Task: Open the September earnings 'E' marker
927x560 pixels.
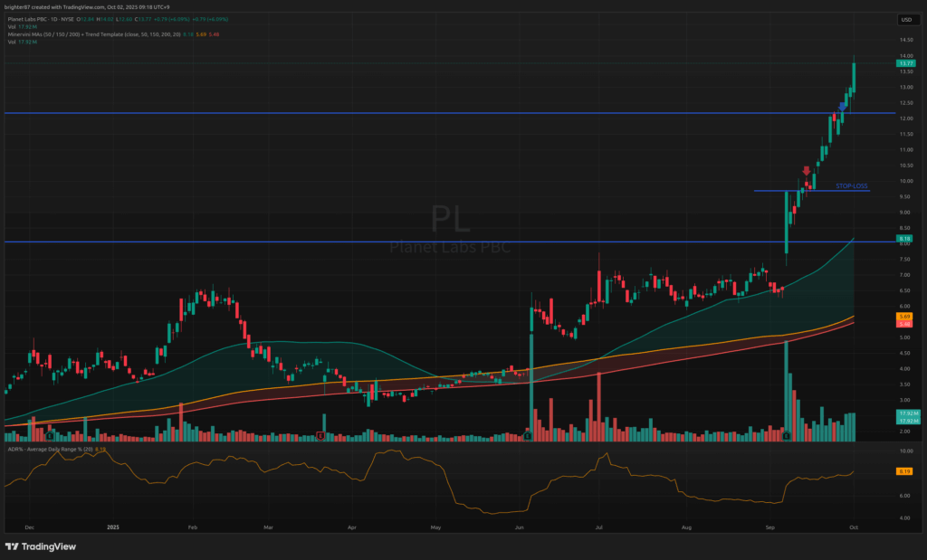Action: tap(787, 436)
